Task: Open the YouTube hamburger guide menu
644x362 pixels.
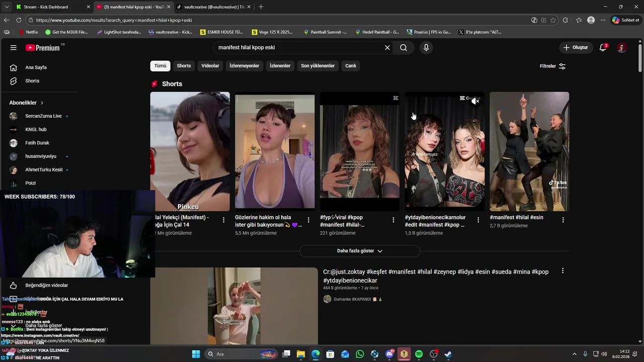Action: 14,48
